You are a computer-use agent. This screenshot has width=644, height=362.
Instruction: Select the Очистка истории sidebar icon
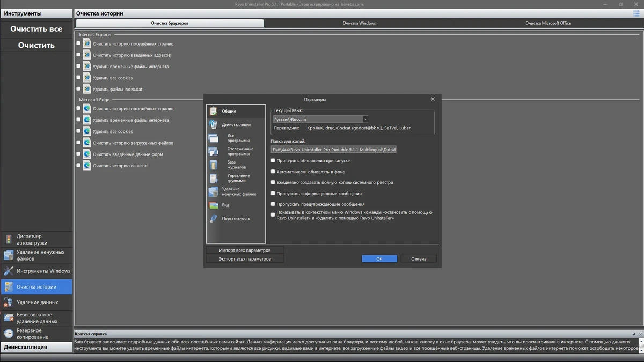click(x=9, y=287)
